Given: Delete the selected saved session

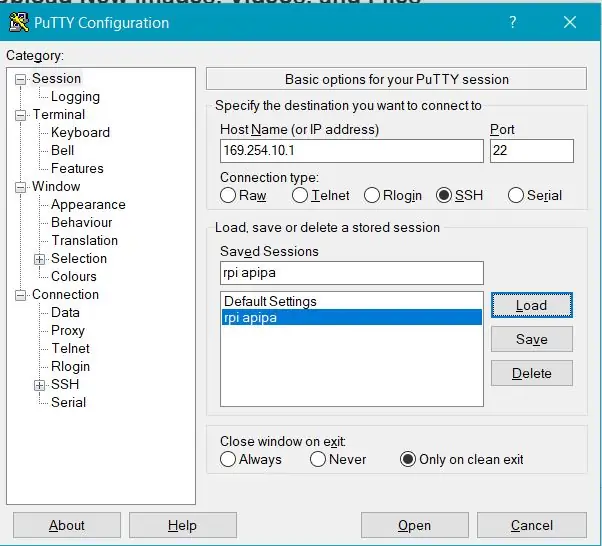Looking at the screenshot, I should tap(532, 373).
